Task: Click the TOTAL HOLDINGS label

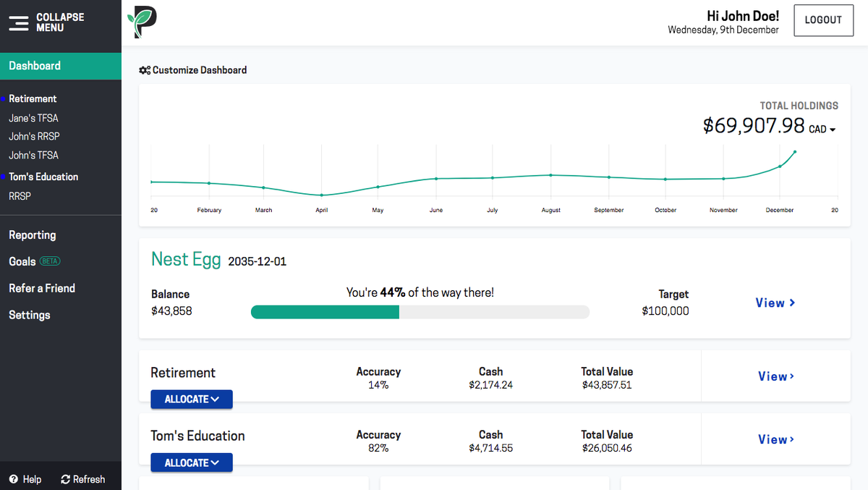Action: coord(799,106)
